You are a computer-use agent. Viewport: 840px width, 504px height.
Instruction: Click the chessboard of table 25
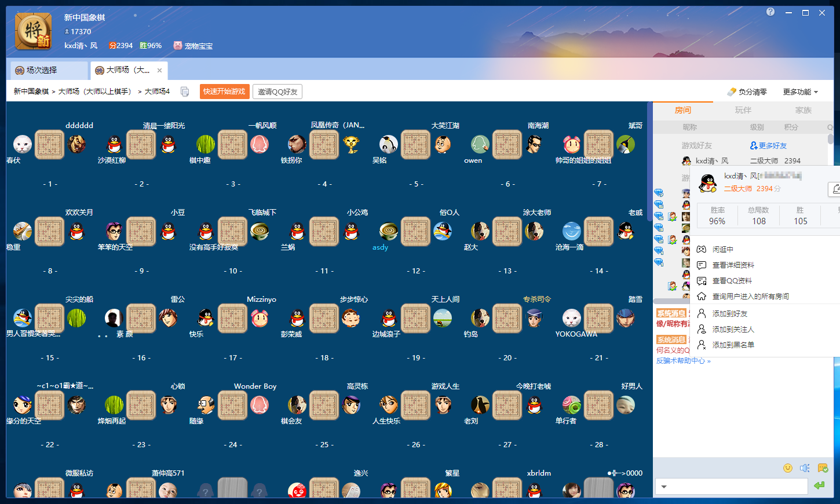coord(324,405)
